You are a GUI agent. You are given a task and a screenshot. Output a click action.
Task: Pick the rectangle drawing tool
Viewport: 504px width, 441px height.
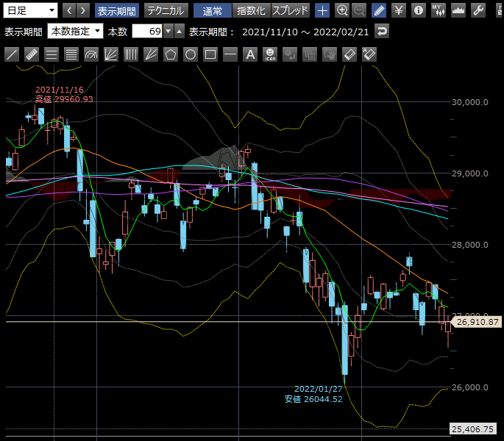tap(210, 54)
